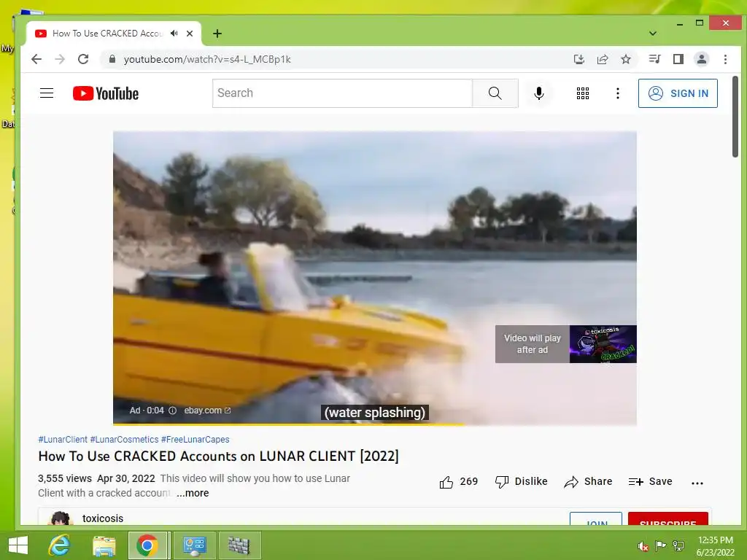Click the video title text
This screenshot has width=747, height=560.
(x=218, y=456)
